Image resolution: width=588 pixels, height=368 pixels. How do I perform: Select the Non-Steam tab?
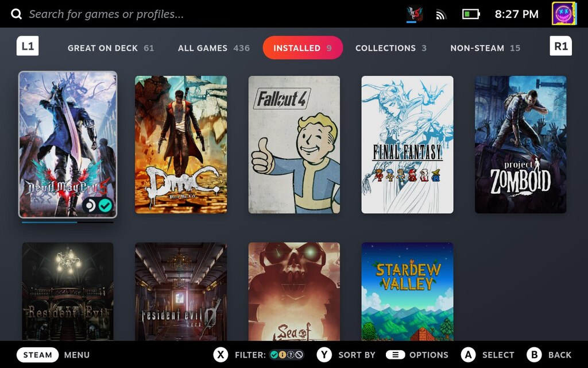485,48
